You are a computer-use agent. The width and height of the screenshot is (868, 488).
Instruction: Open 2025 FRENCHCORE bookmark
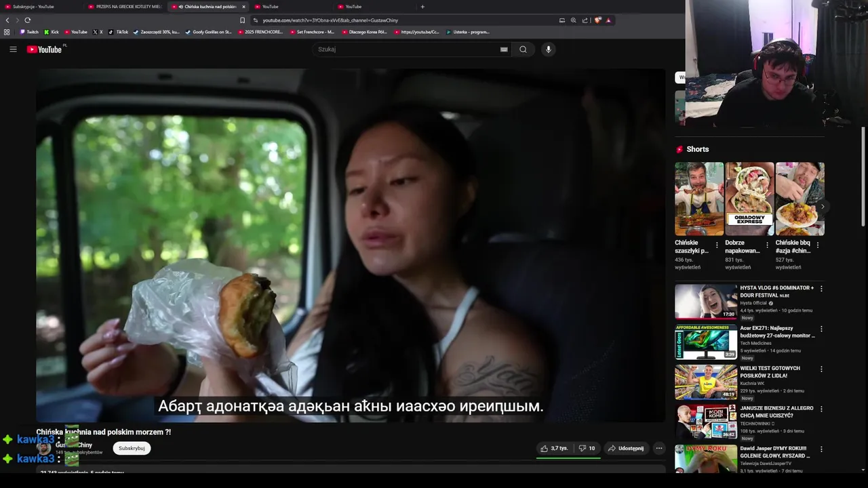(x=261, y=32)
